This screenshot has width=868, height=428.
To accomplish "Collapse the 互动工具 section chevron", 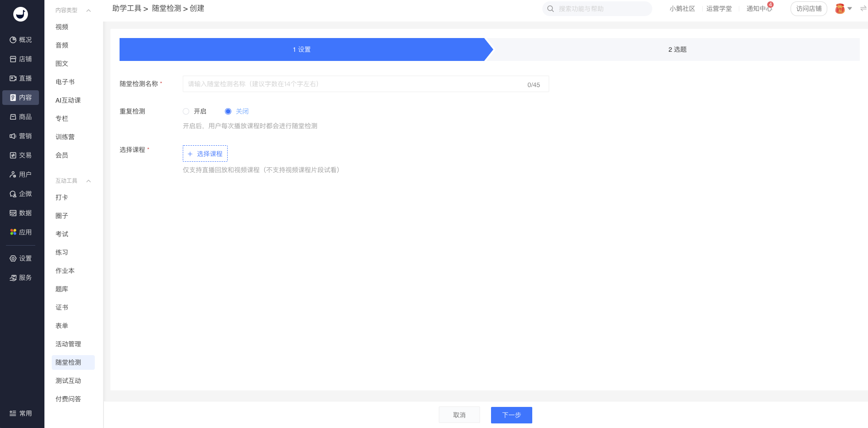I will (88, 181).
